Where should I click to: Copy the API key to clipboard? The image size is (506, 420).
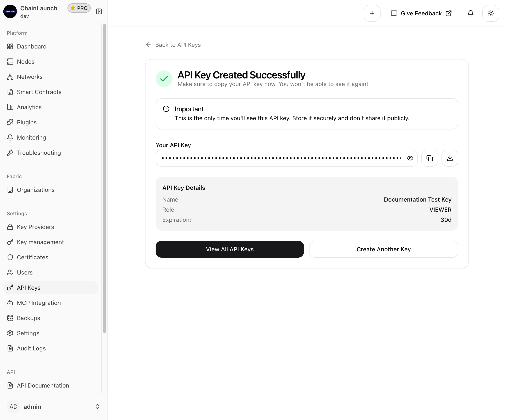430,158
